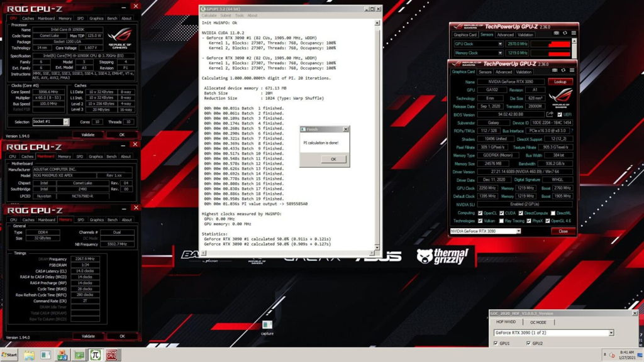Image resolution: width=644 pixels, height=362 pixels.
Task: Switch to SPD tab in the top CPU-Z window
Action: (80, 18)
